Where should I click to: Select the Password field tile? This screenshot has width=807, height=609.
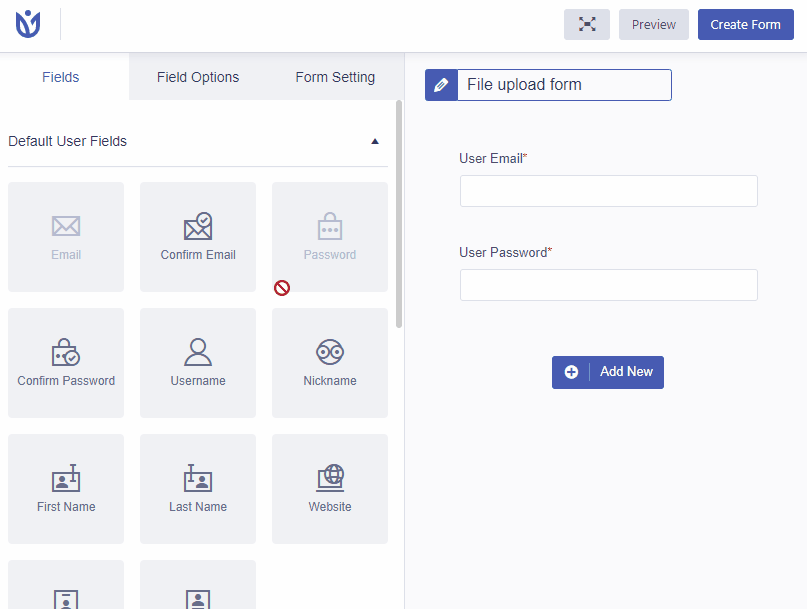(330, 237)
